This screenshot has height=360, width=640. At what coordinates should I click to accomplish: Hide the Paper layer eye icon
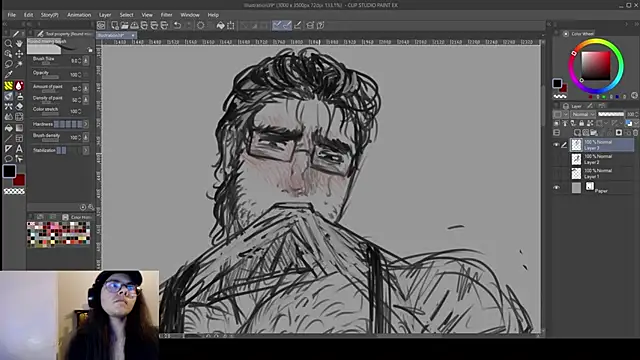(556, 188)
